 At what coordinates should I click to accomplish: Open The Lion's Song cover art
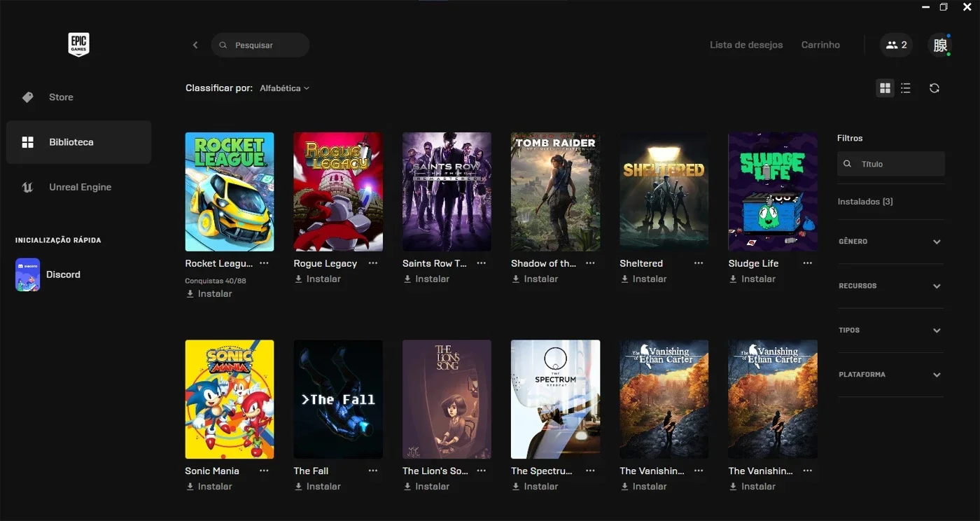pyautogui.click(x=447, y=399)
